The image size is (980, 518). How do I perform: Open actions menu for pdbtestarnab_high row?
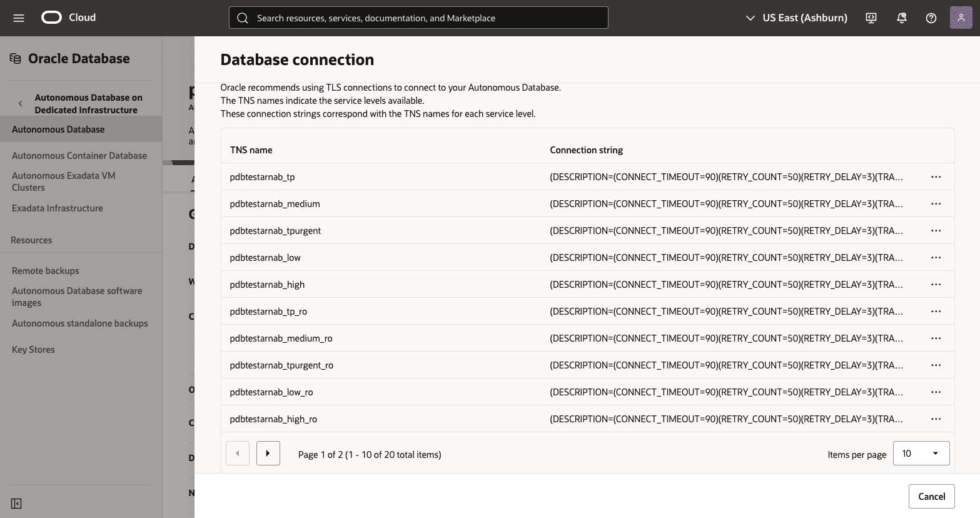click(x=936, y=284)
